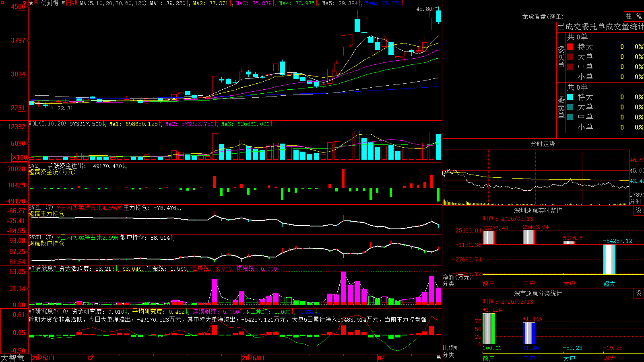
Task: Click the lock icon at chart bottom right
Action: coord(438,357)
